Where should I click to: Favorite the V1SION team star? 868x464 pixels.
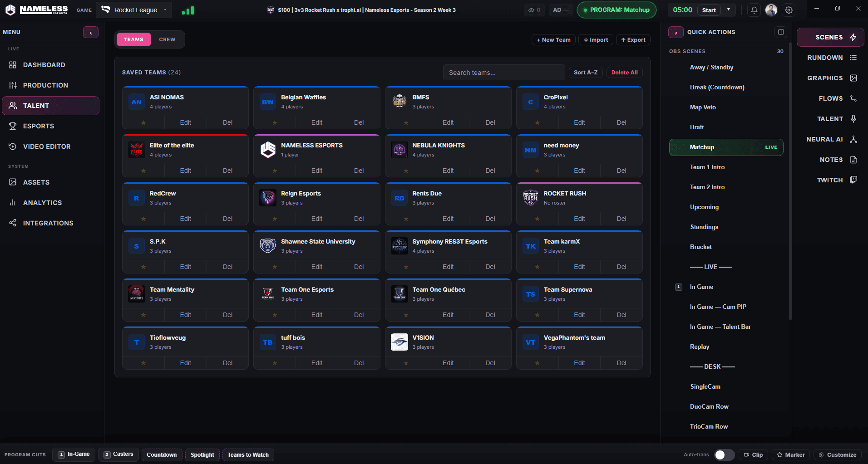[x=406, y=363]
